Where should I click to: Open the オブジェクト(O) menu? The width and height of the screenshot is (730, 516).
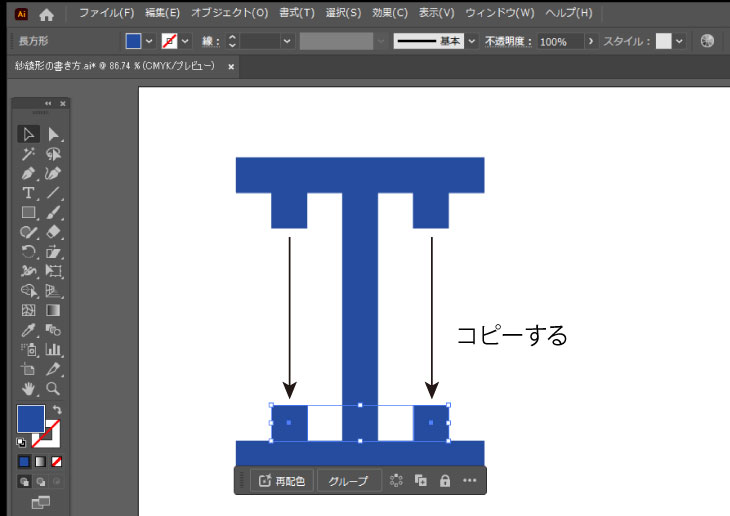229,13
